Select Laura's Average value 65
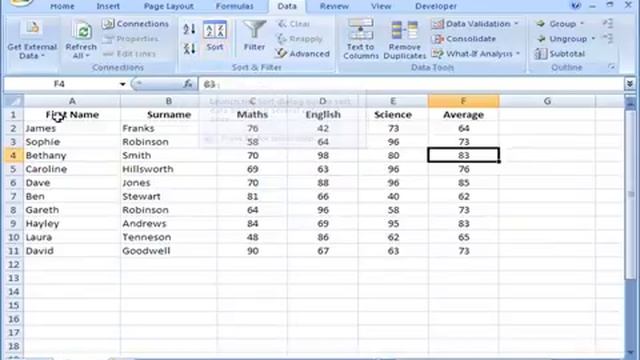Screen dimensions: 640x360 click(463, 237)
